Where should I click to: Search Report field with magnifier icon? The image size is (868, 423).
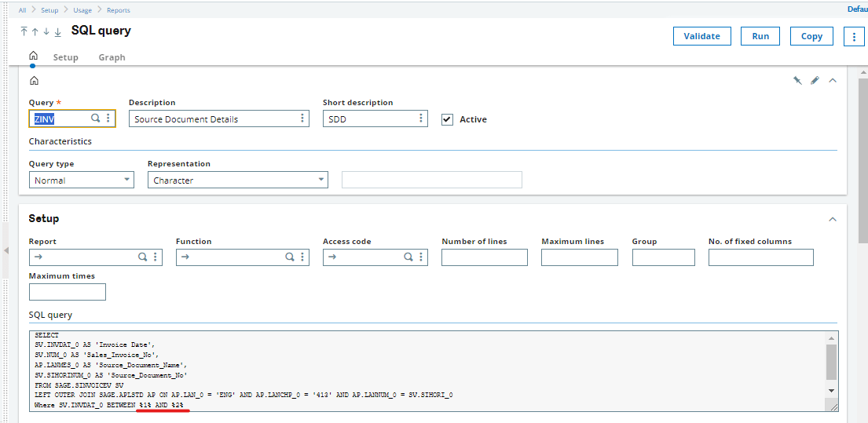(x=142, y=257)
